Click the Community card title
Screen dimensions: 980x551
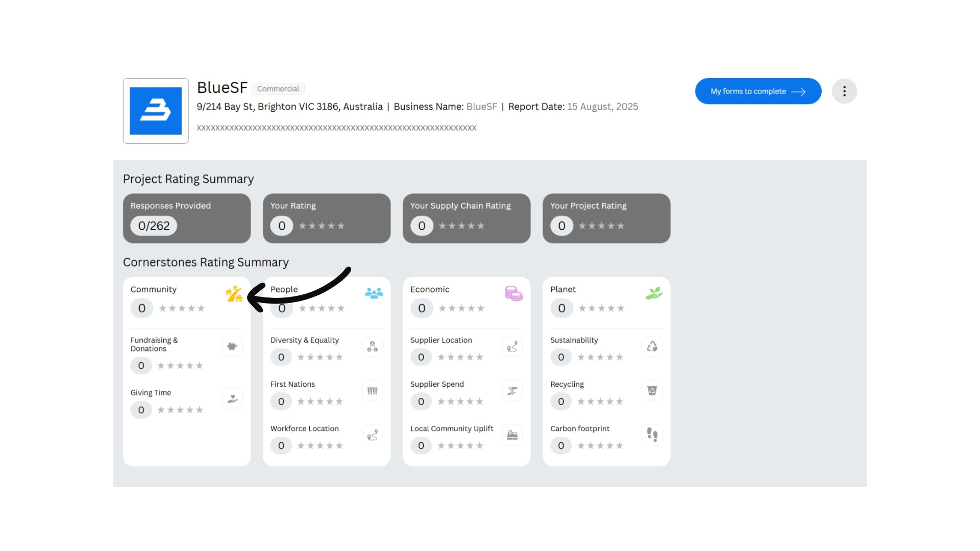tap(154, 289)
